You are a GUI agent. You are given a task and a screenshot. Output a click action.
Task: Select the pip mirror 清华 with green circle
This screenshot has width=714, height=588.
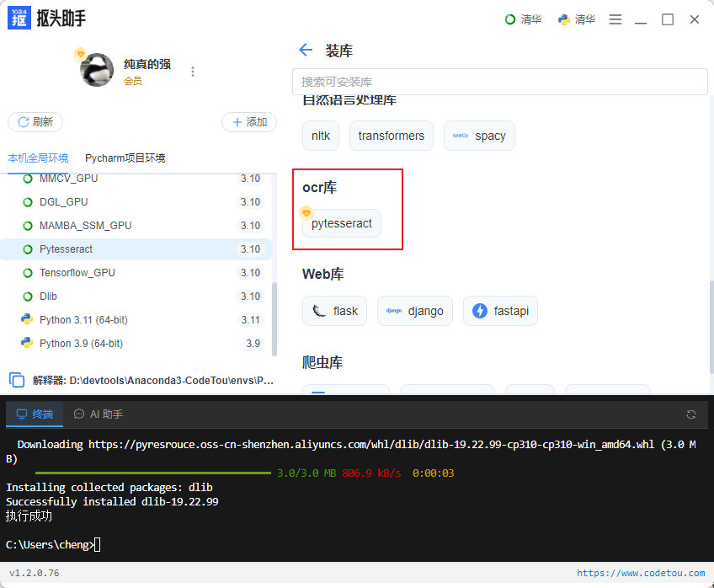pyautogui.click(x=523, y=19)
